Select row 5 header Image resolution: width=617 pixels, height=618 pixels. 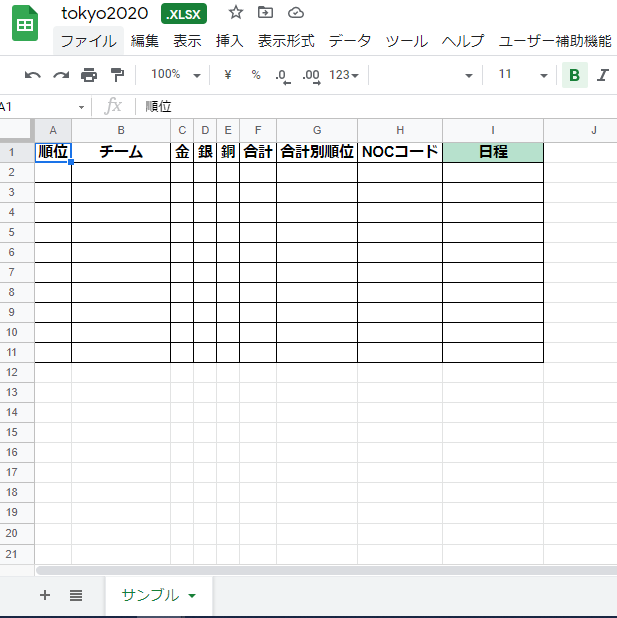pos(17,232)
